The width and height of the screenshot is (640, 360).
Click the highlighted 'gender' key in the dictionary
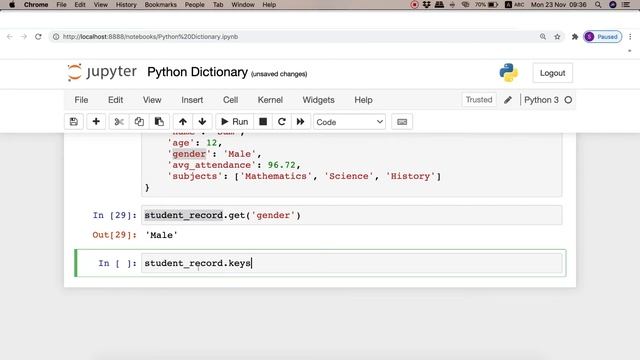click(x=189, y=154)
